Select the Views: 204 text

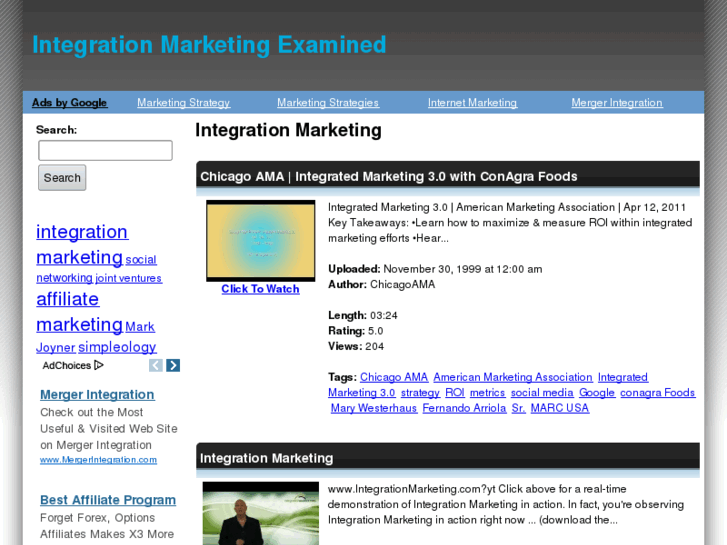click(356, 346)
